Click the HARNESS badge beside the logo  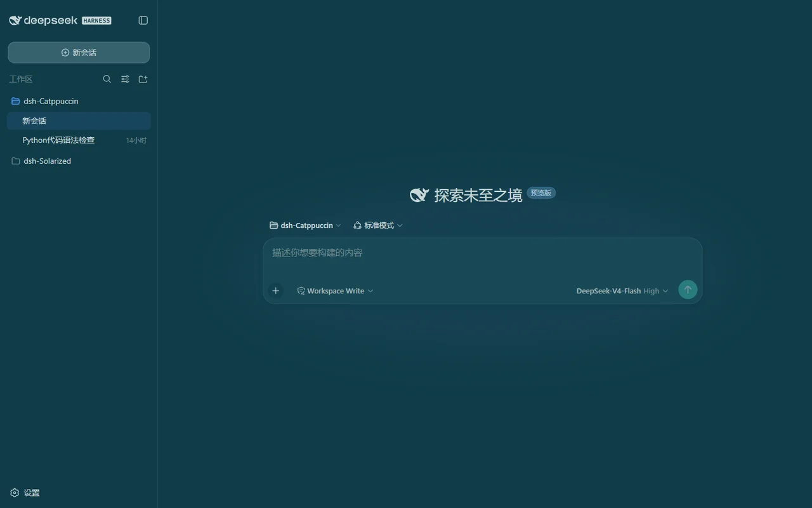(96, 20)
